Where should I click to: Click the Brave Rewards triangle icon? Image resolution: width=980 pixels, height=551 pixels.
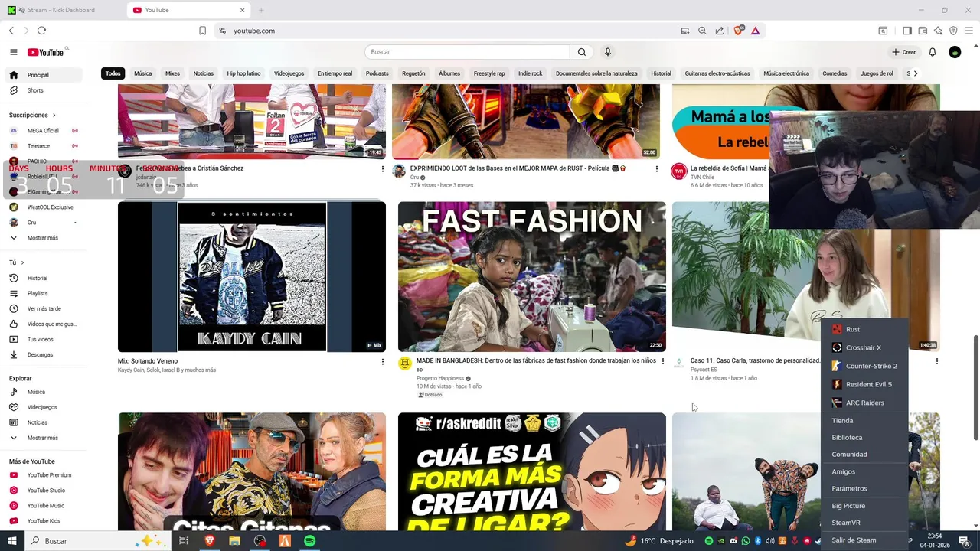point(755,31)
